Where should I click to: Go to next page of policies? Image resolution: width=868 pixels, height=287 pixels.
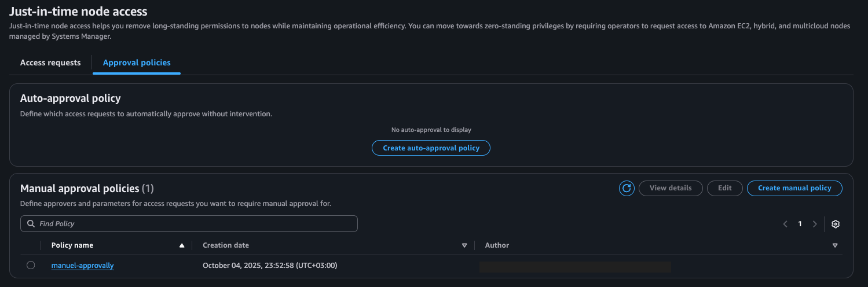pyautogui.click(x=815, y=224)
